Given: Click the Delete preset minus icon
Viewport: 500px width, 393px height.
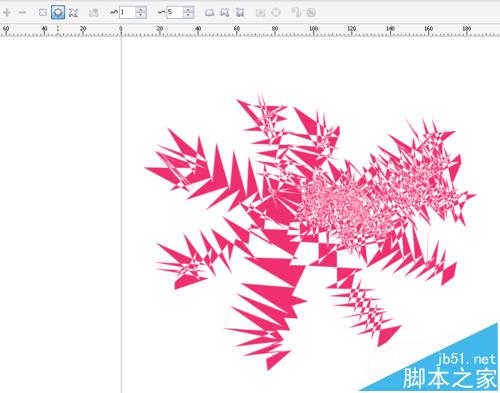Looking at the screenshot, I should pyautogui.click(x=22, y=13).
